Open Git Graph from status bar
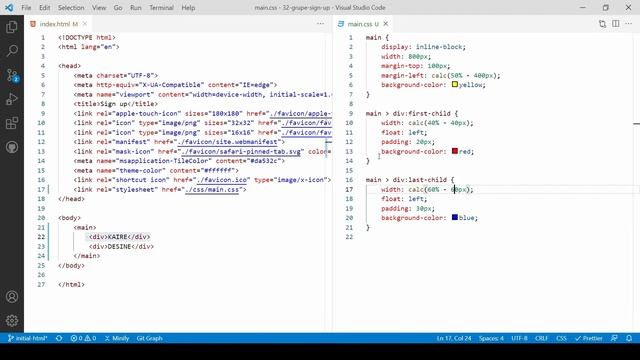This screenshot has height=360, width=640. (x=149, y=338)
